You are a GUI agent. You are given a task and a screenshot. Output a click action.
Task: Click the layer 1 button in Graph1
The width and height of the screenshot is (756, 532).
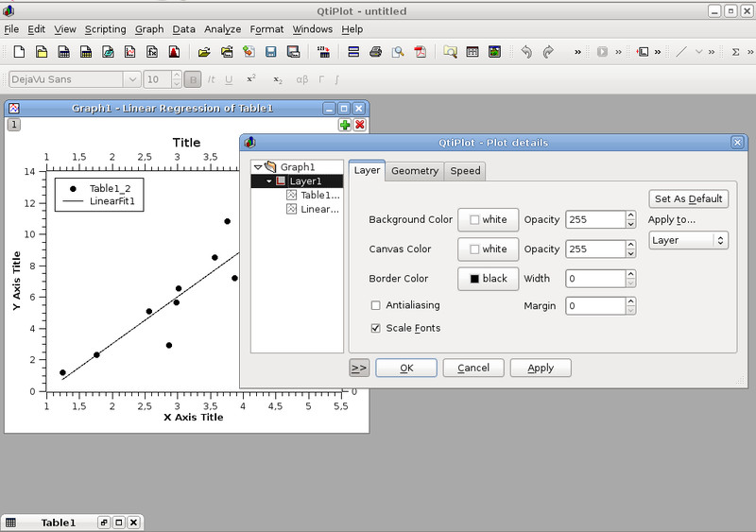tap(14, 125)
